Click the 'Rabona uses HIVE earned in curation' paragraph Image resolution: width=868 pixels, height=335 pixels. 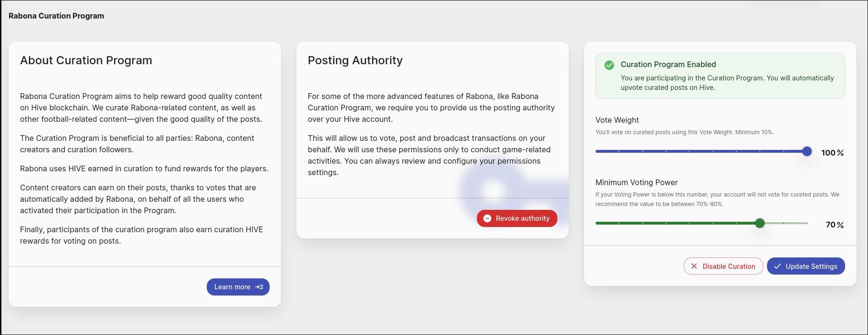pyautogui.click(x=144, y=168)
